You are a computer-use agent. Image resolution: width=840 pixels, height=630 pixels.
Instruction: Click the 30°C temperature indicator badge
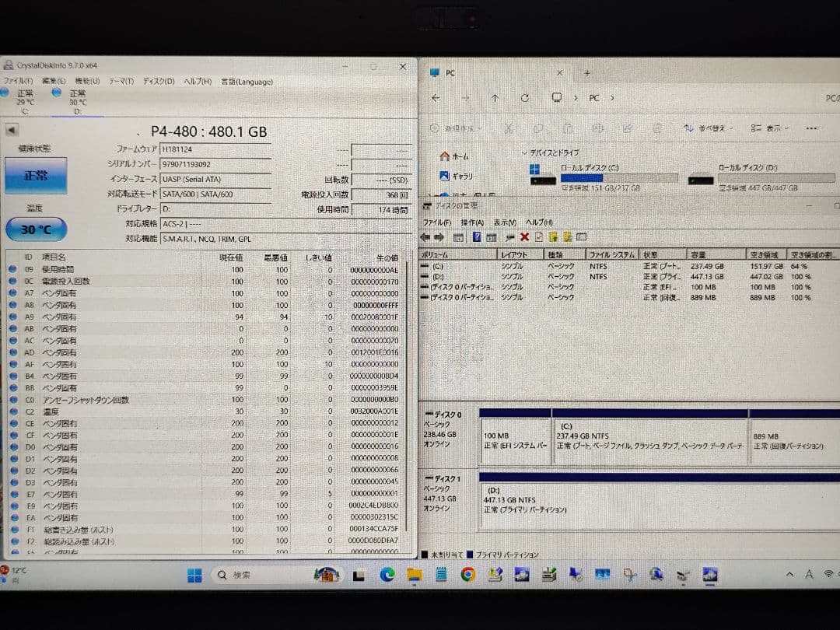pos(34,229)
